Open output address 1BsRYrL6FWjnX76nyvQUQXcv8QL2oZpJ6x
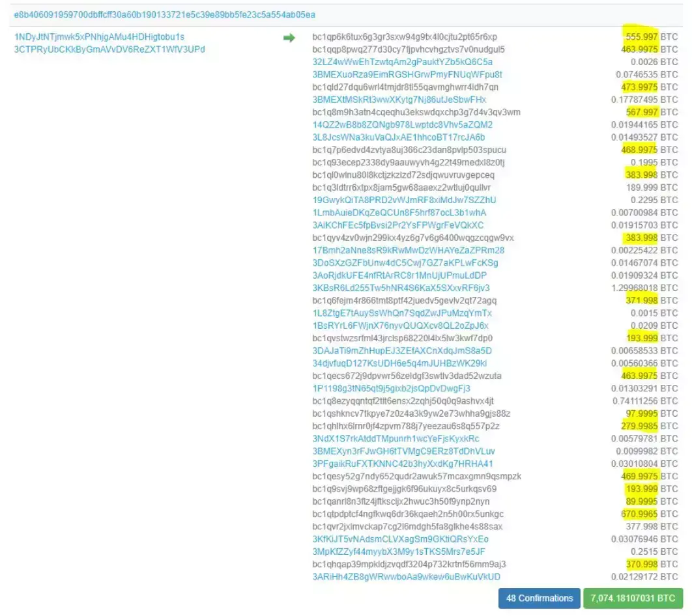The image size is (692, 616). (400, 326)
